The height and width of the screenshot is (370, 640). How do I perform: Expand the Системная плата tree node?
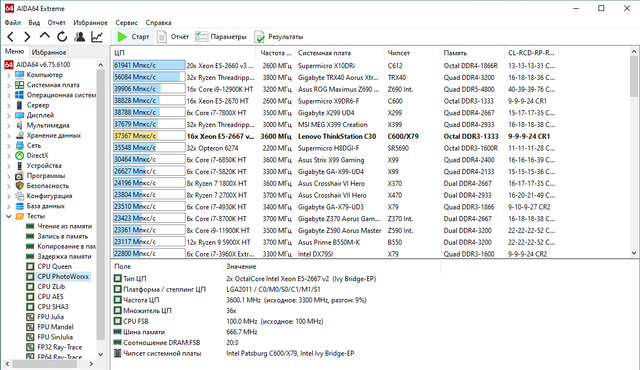pyautogui.click(x=9, y=85)
